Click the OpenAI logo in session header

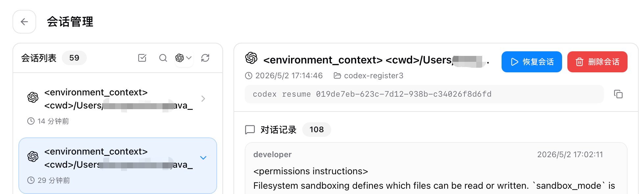(x=251, y=58)
